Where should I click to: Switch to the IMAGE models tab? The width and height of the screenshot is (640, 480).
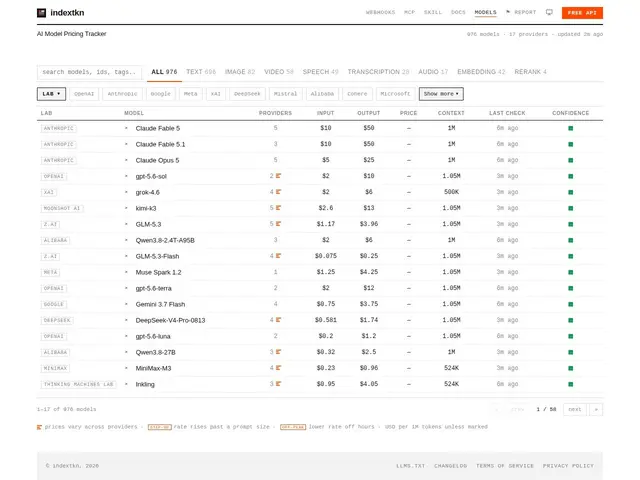click(240, 72)
